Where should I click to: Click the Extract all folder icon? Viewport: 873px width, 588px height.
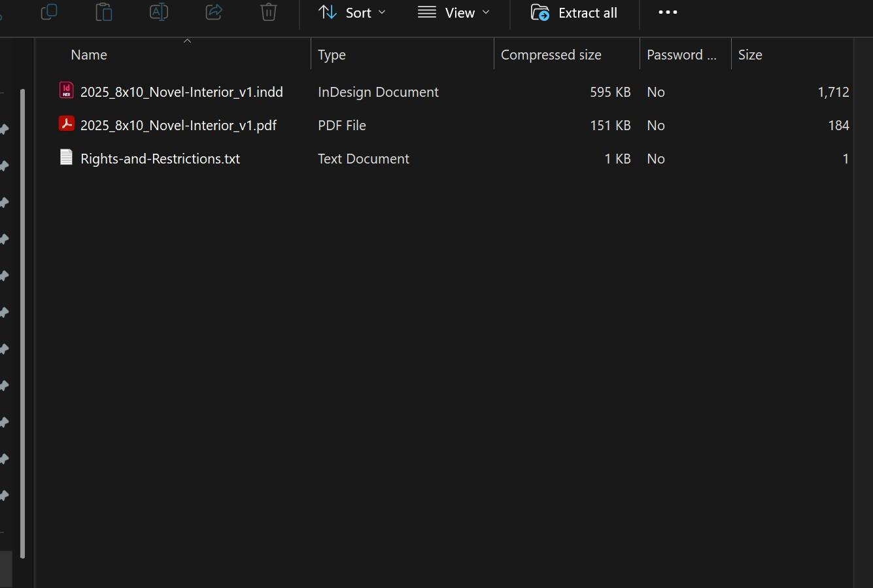[x=541, y=12]
